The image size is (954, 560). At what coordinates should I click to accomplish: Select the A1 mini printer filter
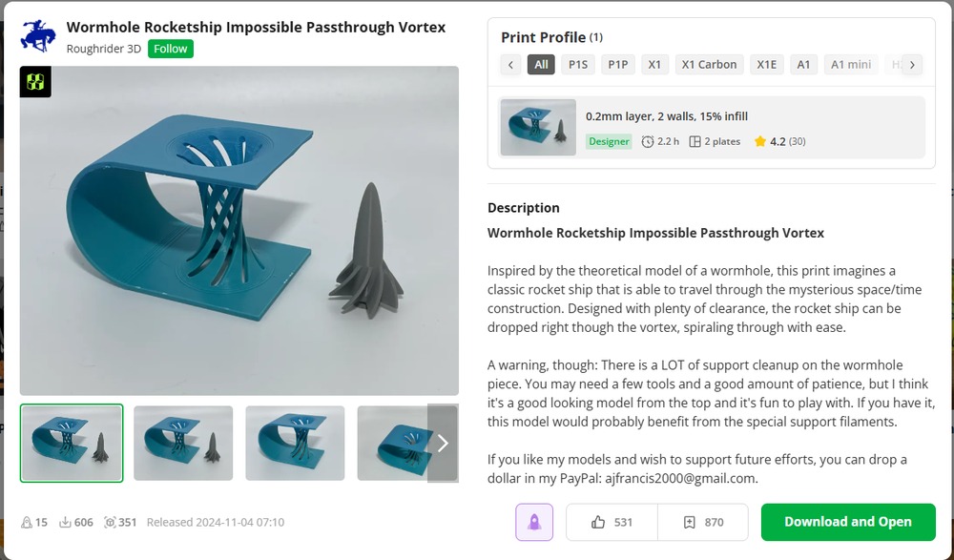(x=851, y=65)
